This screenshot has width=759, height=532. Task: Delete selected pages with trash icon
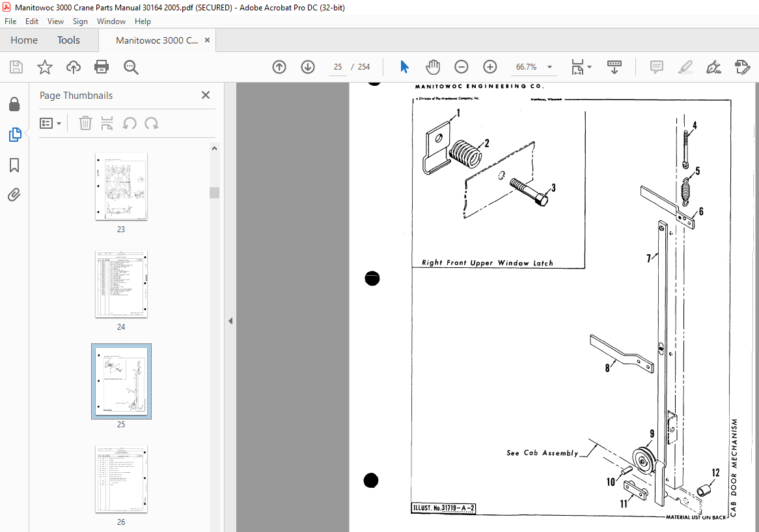[x=85, y=124]
